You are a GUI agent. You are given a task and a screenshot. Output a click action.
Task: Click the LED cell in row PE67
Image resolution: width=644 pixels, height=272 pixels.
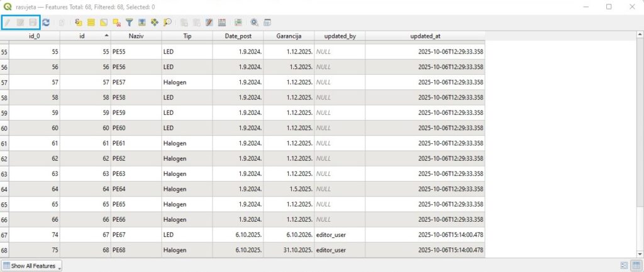point(187,235)
